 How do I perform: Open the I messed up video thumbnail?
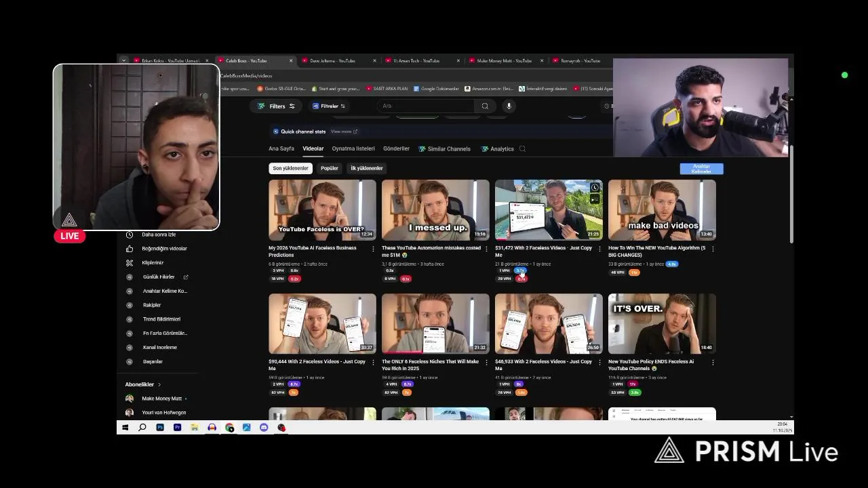[x=435, y=210]
